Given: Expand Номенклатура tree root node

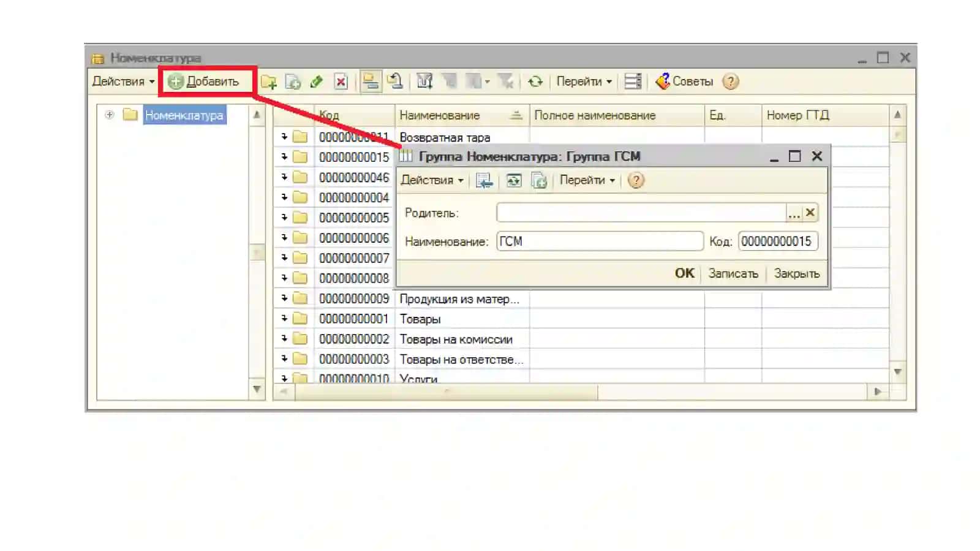Looking at the screenshot, I should 110,115.
